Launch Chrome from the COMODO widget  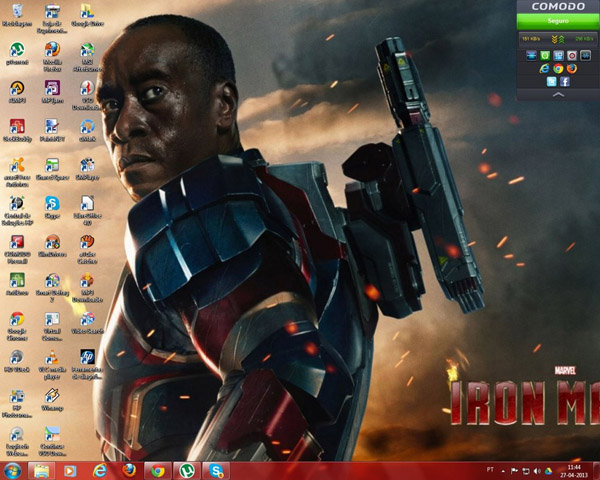[558, 68]
